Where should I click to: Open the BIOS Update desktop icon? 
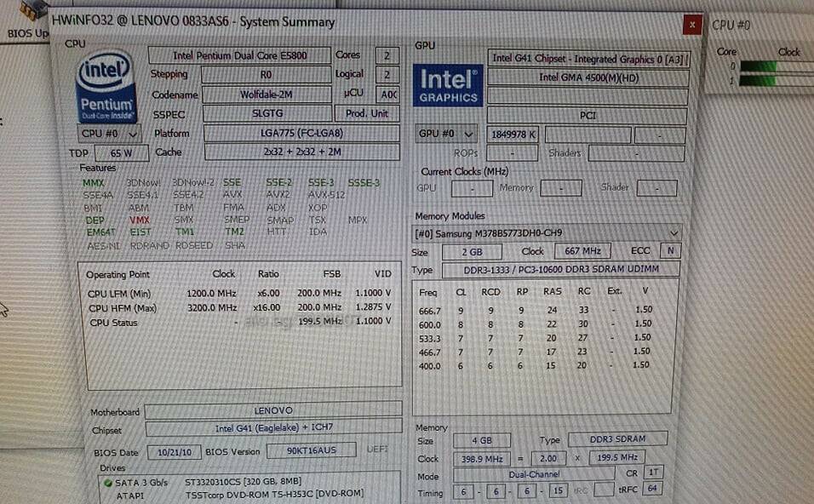[x=30, y=20]
